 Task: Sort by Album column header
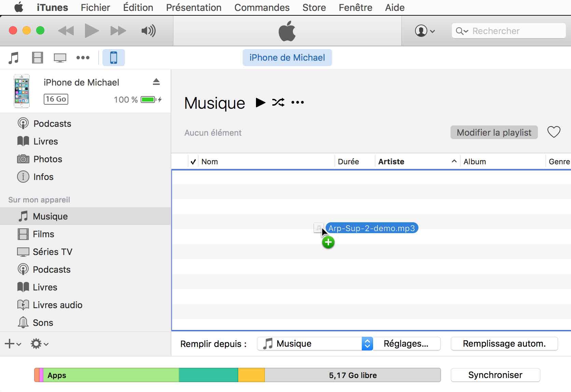503,162
